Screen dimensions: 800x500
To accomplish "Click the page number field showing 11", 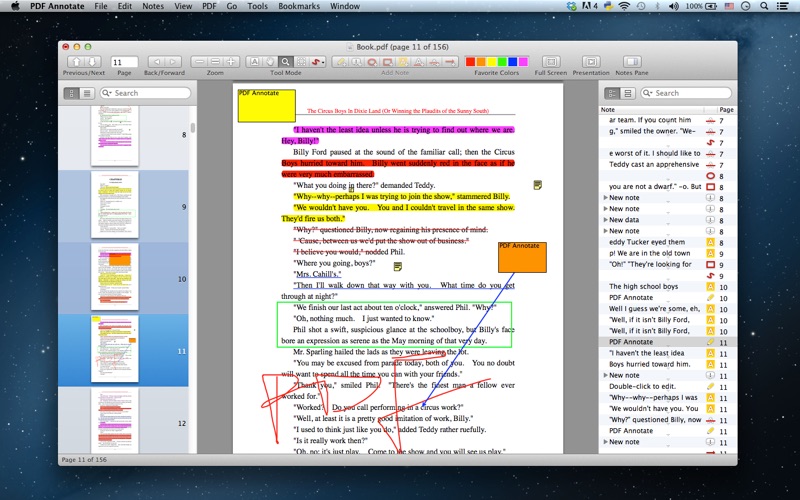I will (x=124, y=62).
